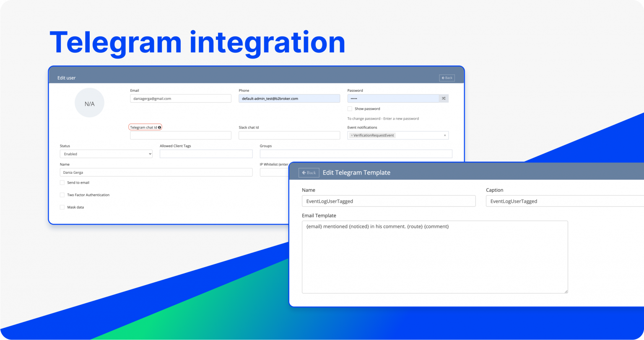Screen dimensions: 644x340
Task: Enable the Show password checkbox
Action: pyautogui.click(x=350, y=108)
